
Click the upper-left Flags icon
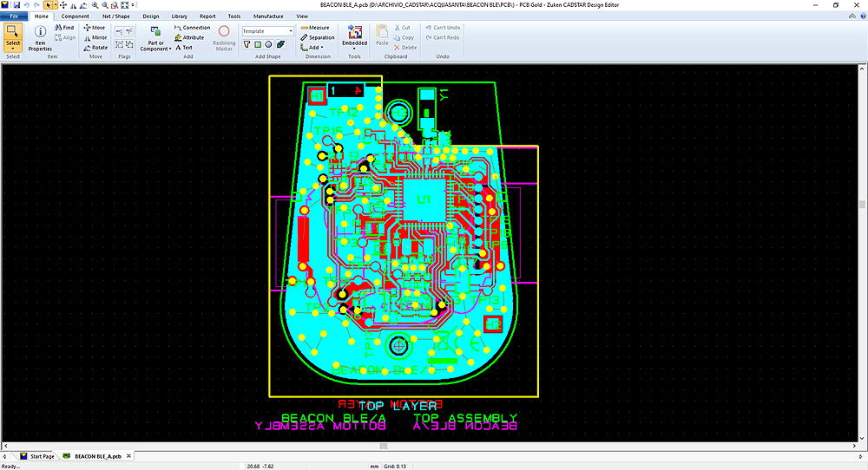coord(119,32)
